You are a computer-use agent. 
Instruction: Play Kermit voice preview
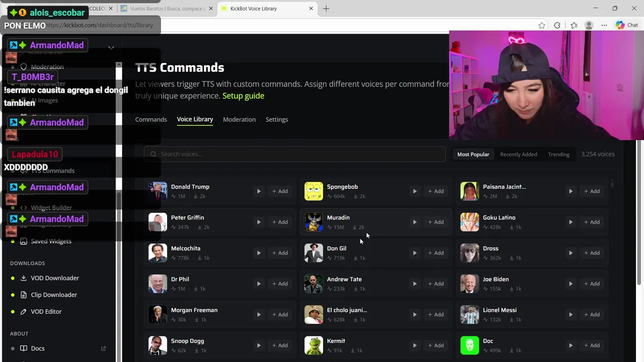(x=415, y=345)
